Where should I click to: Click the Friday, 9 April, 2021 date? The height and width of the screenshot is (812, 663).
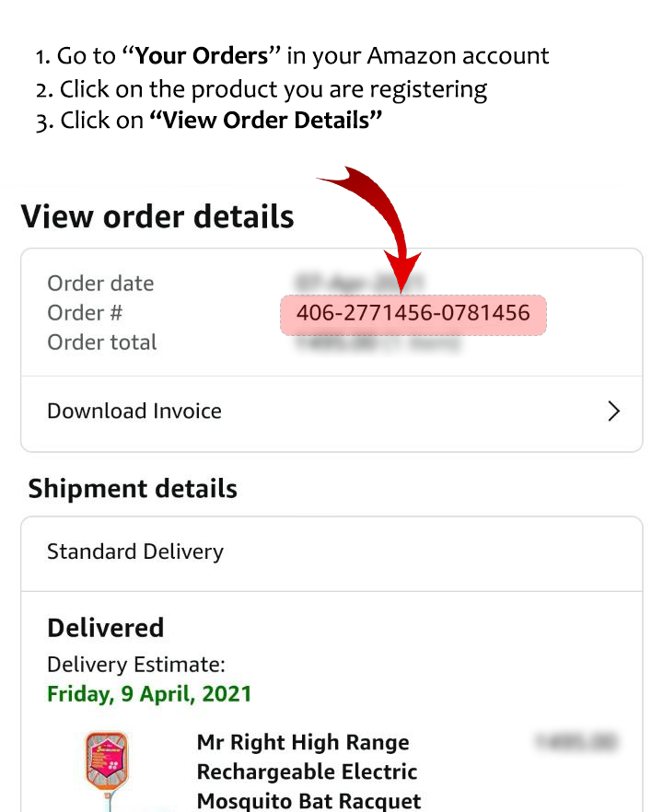pos(149,694)
